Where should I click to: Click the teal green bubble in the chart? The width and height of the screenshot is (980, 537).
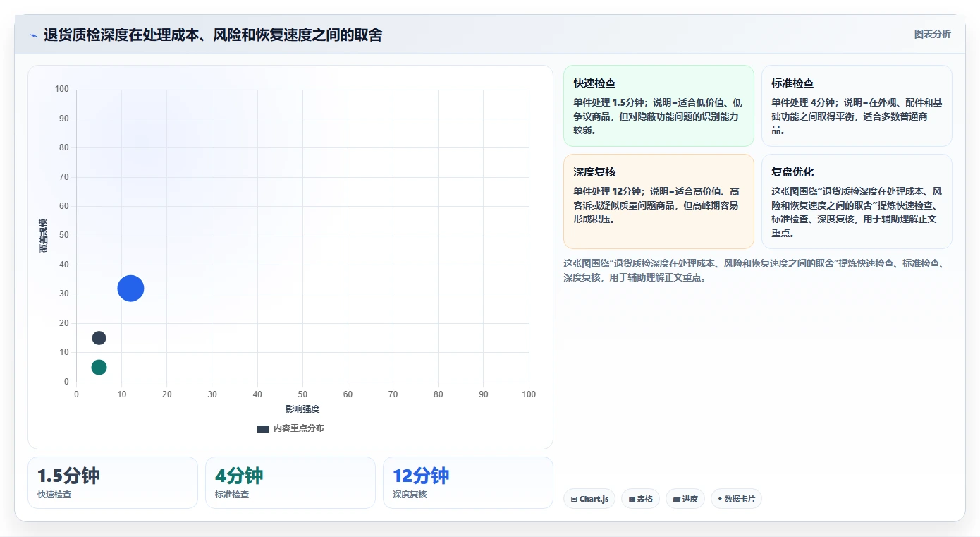(99, 367)
